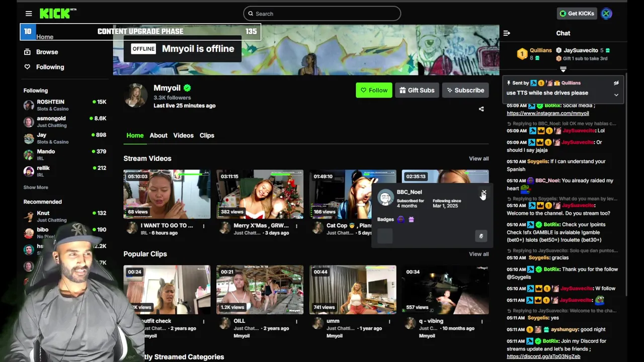This screenshot has width=644, height=362.
Task: Open ROSHTEIN channel from Following list
Action: [65, 105]
